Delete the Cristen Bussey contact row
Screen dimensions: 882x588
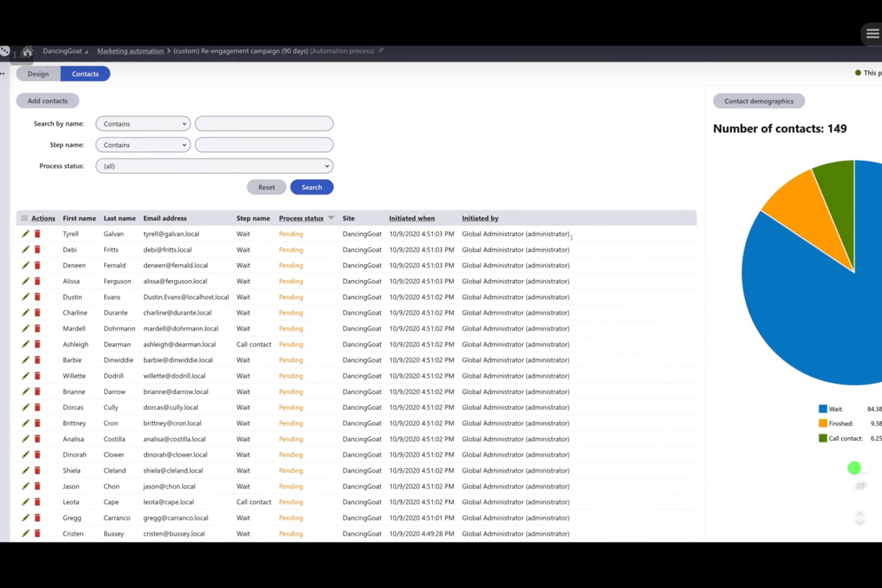pyautogui.click(x=37, y=534)
